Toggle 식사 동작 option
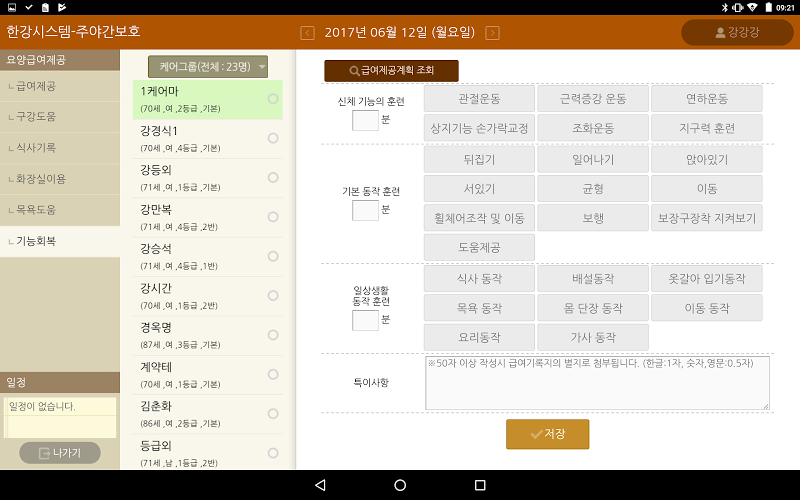This screenshot has width=800, height=500. pyautogui.click(x=479, y=279)
